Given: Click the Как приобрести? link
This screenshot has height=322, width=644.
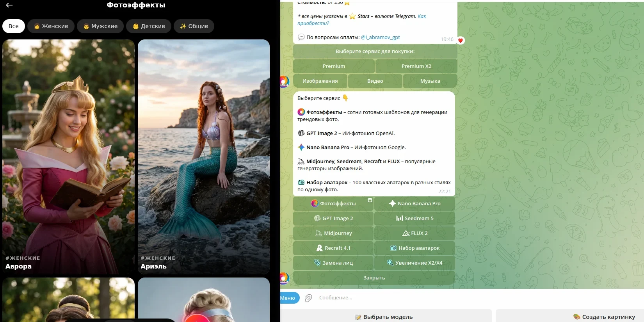Looking at the screenshot, I should click(x=361, y=20).
